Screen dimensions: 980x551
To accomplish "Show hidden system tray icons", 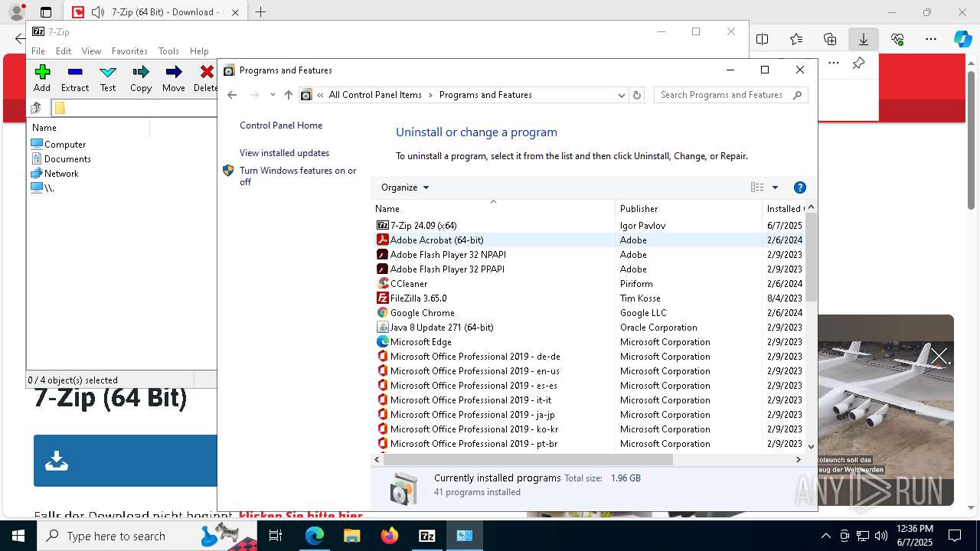I will [x=825, y=536].
